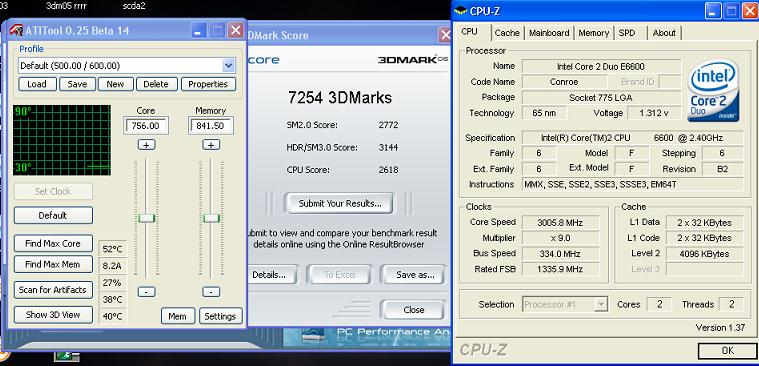Viewport: 759px width, 366px height.
Task: Open ATITool Settings
Action: pos(220,316)
